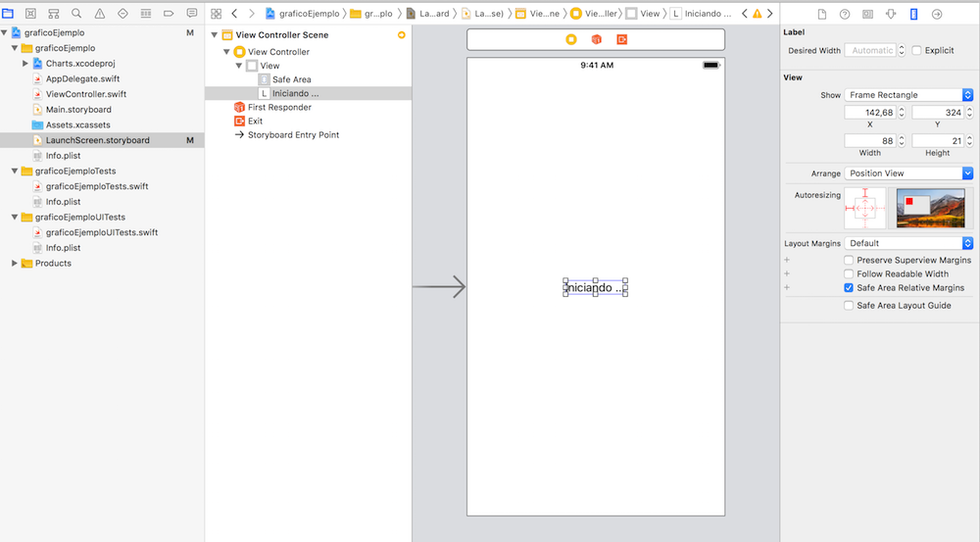Uncheck Safe Area Relative Margins
Viewport: 980px width, 542px height.
click(x=849, y=288)
